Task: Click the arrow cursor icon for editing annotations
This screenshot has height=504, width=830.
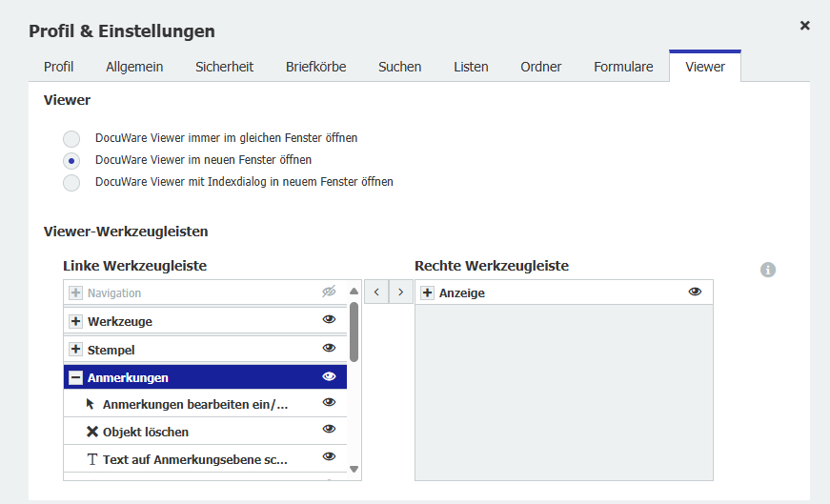Action: pos(91,404)
